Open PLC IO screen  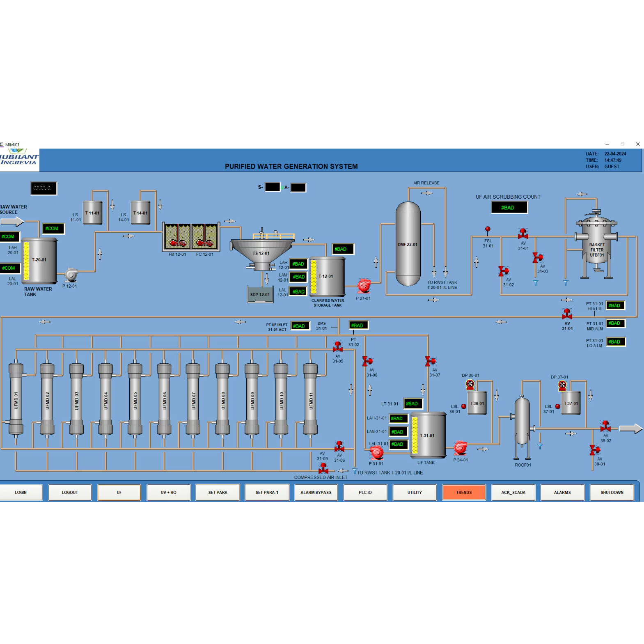[x=365, y=493]
